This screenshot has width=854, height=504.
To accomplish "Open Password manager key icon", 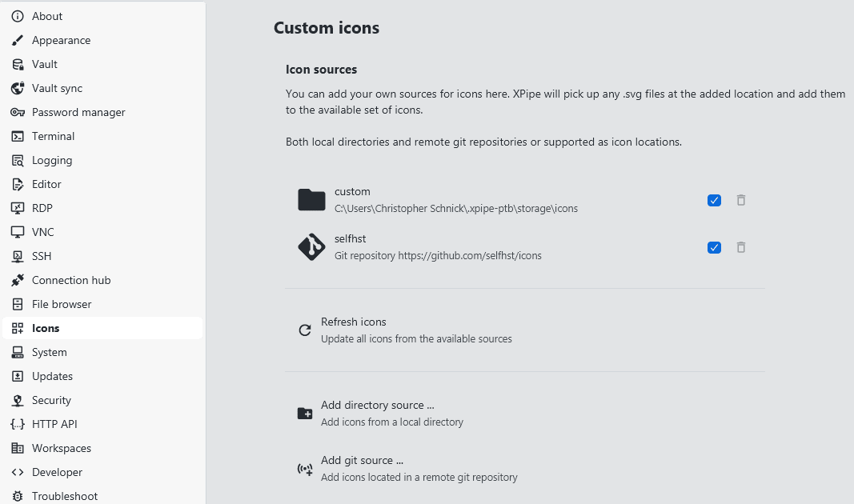I will point(18,112).
